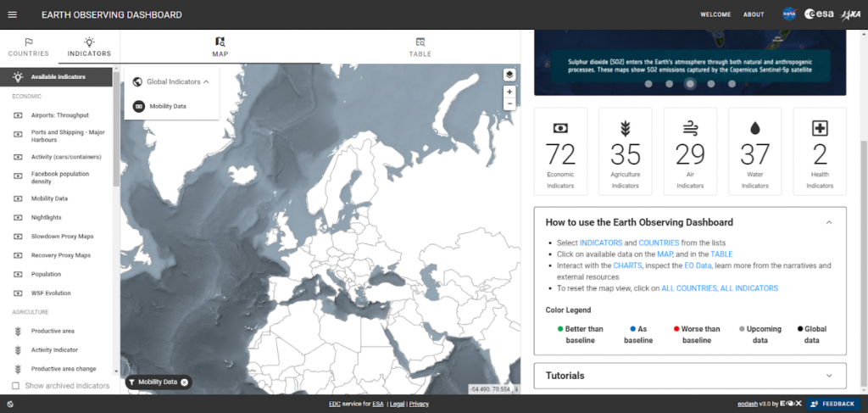
Task: Click the map attribution info icon
Action: click(x=516, y=389)
